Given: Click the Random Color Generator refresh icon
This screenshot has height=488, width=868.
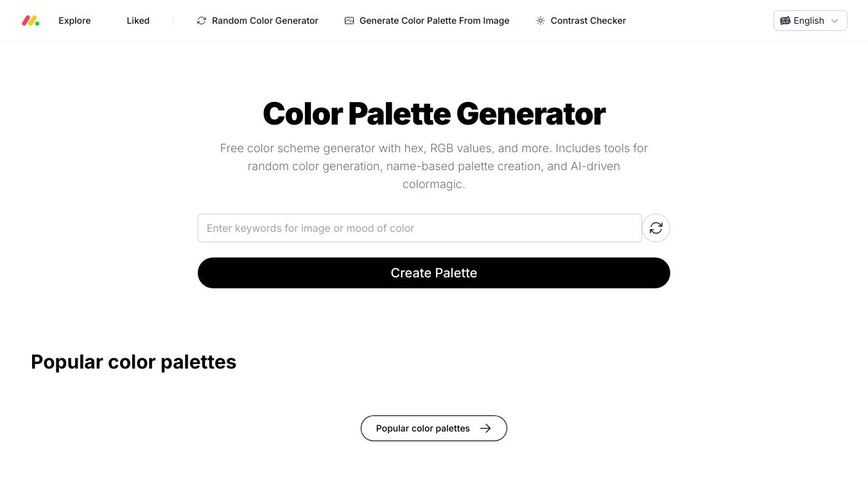Looking at the screenshot, I should [x=202, y=21].
